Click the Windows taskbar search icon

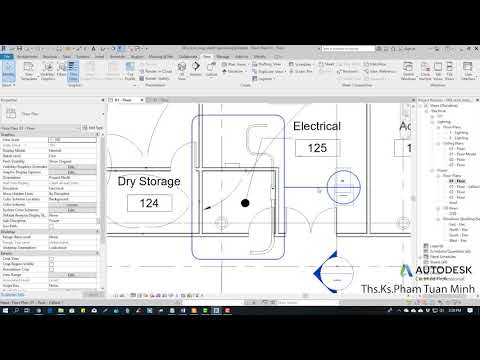pyautogui.click(x=16, y=310)
